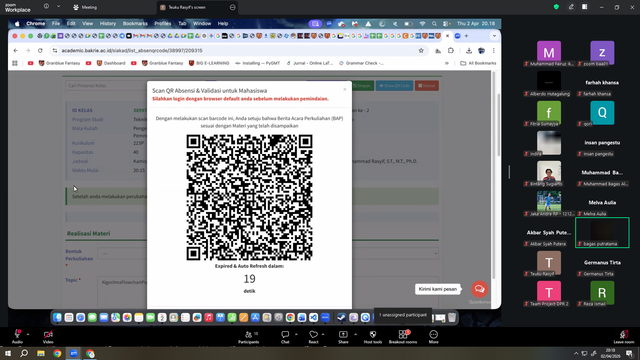Reload the page in Chrome
Viewport: 640px width, 360px height.
(40, 51)
